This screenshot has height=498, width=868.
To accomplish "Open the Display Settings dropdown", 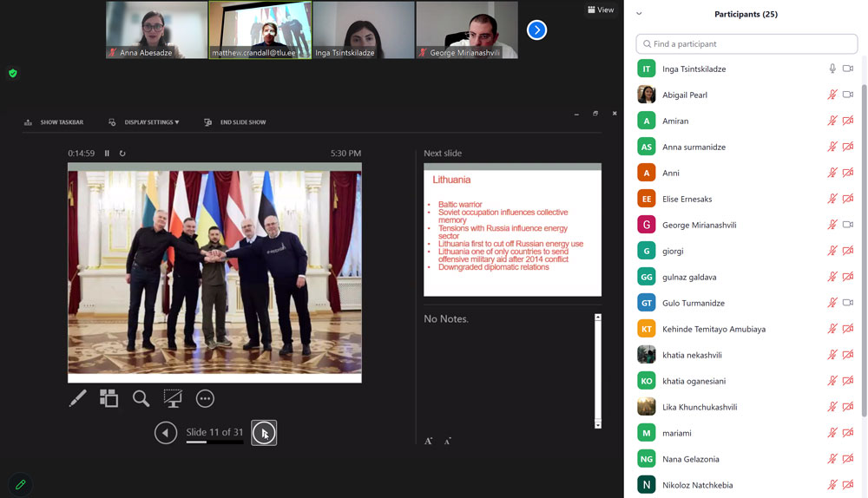I will tap(145, 122).
